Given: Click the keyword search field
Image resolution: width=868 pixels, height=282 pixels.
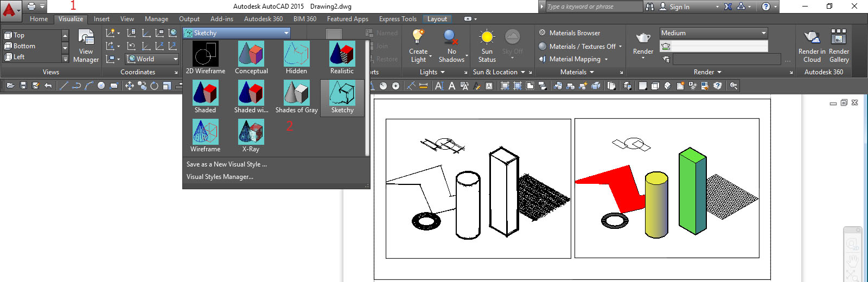Looking at the screenshot, I should coord(593,7).
